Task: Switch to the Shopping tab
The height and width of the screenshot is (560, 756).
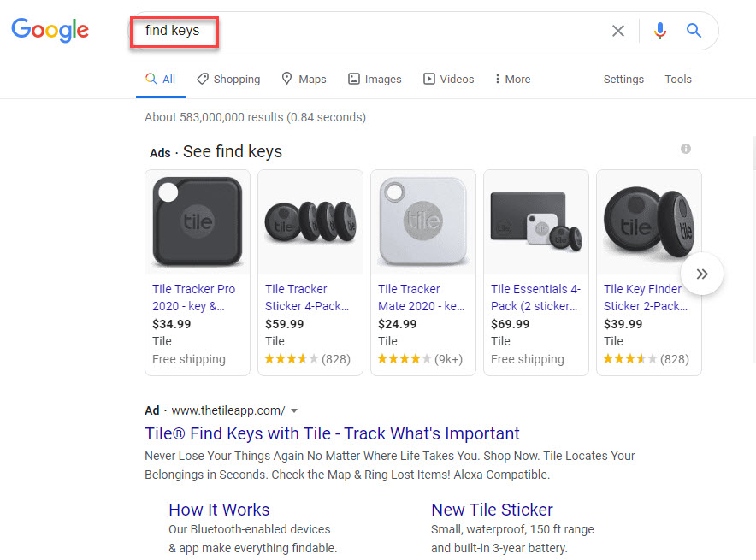Action: pyautogui.click(x=228, y=79)
